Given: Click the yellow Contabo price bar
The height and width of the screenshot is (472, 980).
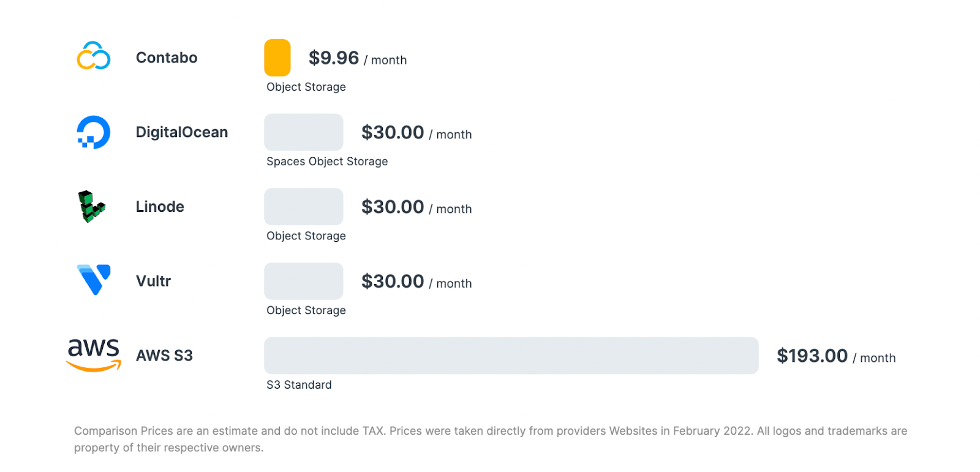Looking at the screenshot, I should [x=277, y=58].
